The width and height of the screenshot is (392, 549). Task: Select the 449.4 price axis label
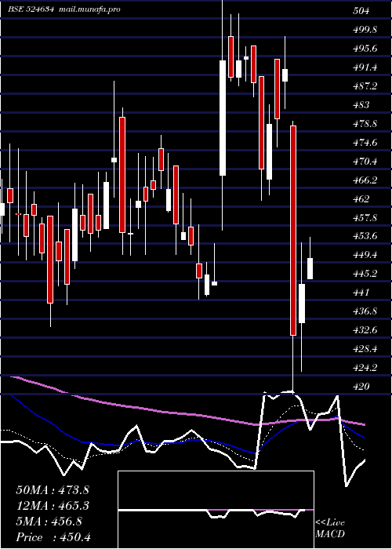(x=365, y=255)
